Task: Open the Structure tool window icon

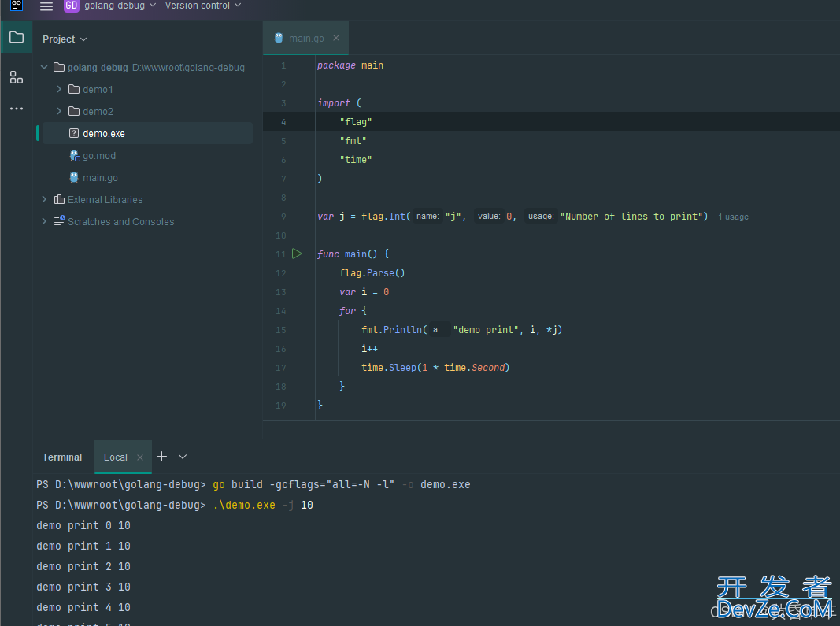Action: click(17, 78)
